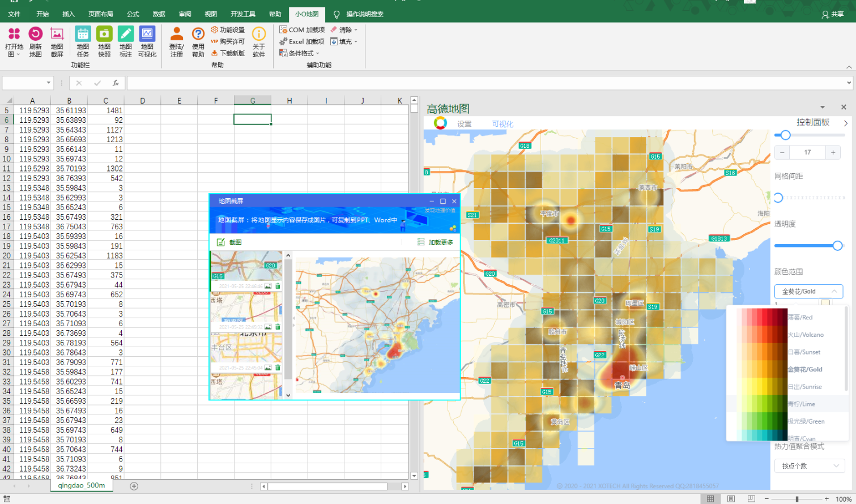Open 金葵花/Gold color range dropdown
The image size is (856, 504).
(808, 292)
